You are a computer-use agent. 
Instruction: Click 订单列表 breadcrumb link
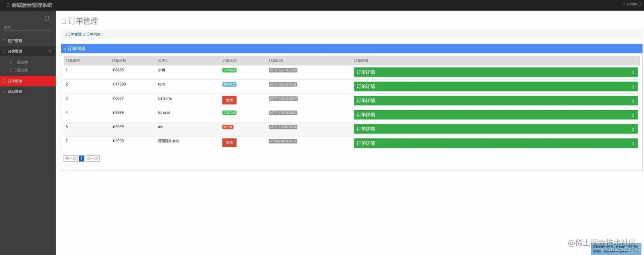pyautogui.click(x=93, y=34)
